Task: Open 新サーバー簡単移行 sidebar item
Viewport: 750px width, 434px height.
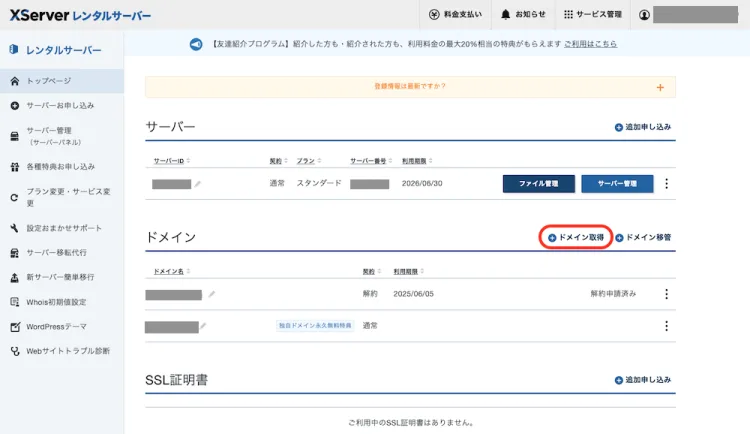Action: coord(62,277)
